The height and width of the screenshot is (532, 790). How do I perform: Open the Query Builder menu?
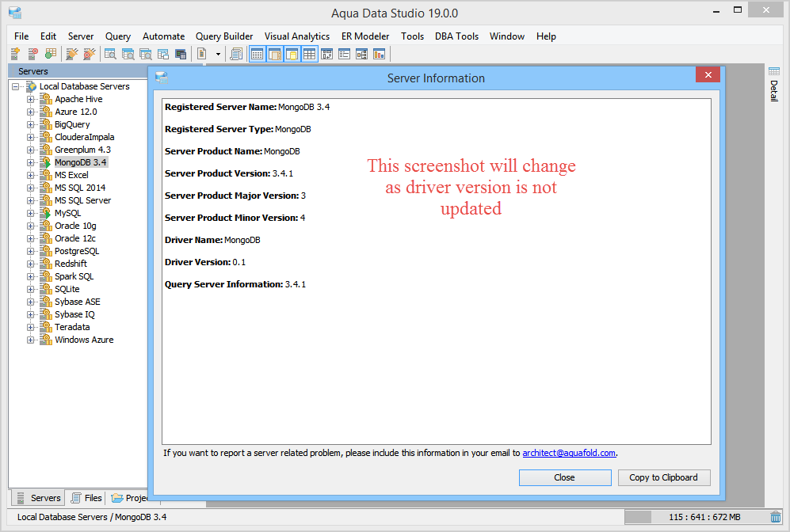coord(224,36)
